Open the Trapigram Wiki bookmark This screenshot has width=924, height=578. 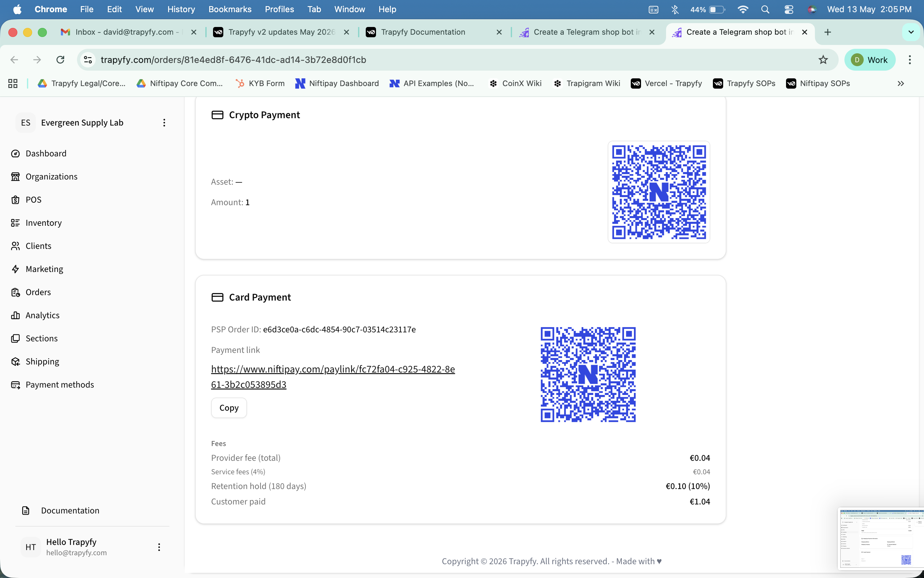click(586, 83)
